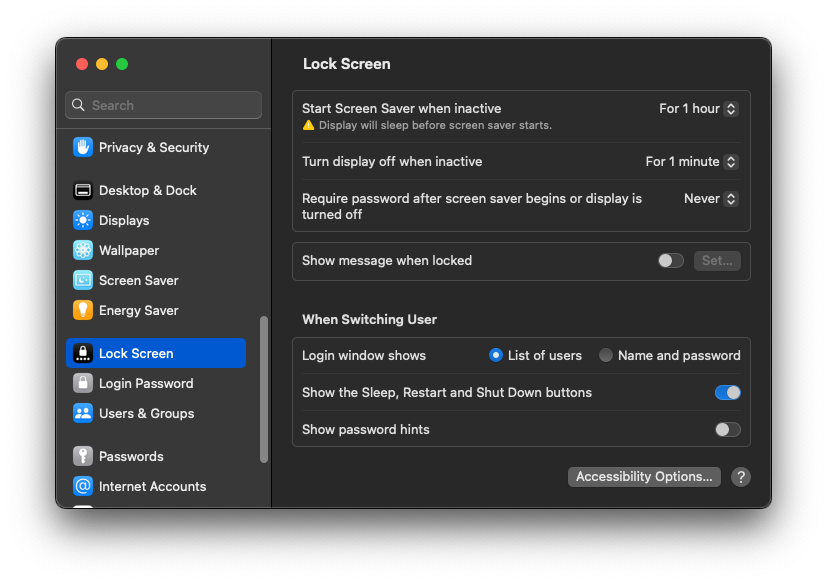Open Login Password settings in sidebar
The image size is (827, 582).
(x=146, y=383)
